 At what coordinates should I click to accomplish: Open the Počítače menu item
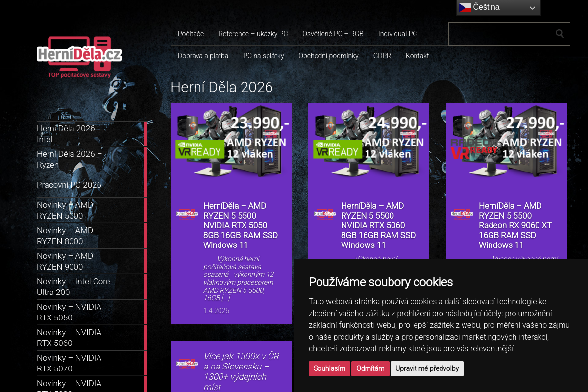pyautogui.click(x=191, y=34)
